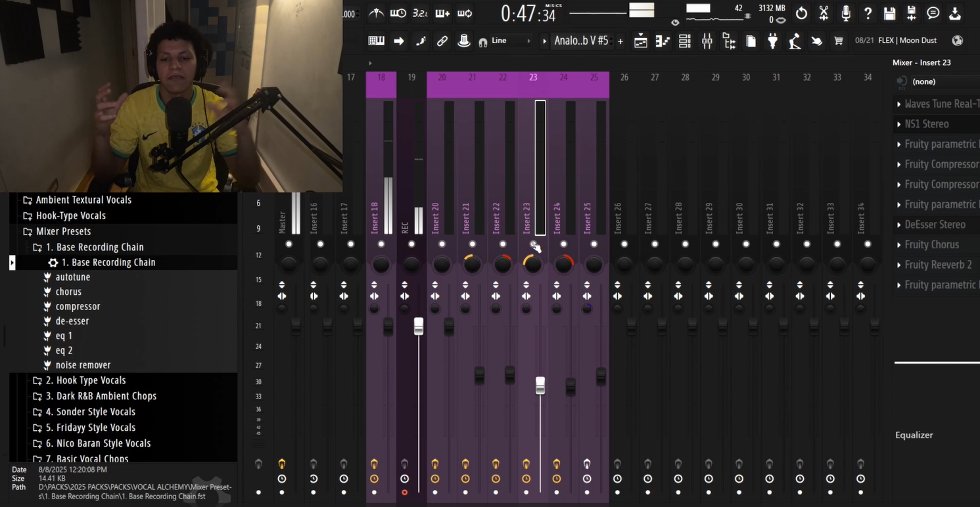Click the microphone recording icon
The width and height of the screenshot is (980, 507).
[845, 13]
